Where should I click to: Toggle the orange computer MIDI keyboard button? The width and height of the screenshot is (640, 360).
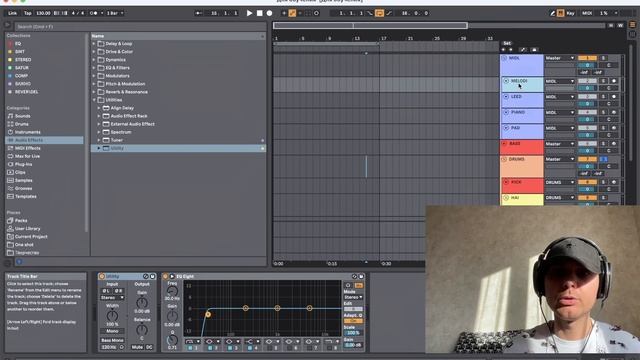coord(561,13)
